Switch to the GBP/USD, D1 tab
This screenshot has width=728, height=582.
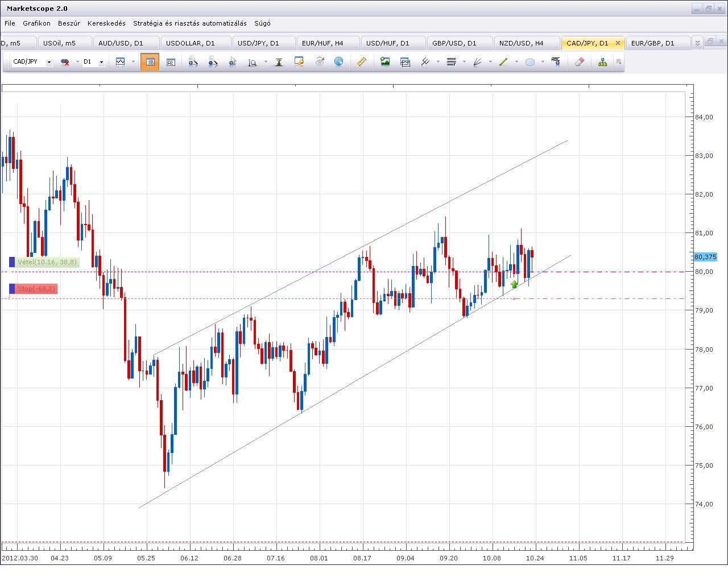coord(460,43)
